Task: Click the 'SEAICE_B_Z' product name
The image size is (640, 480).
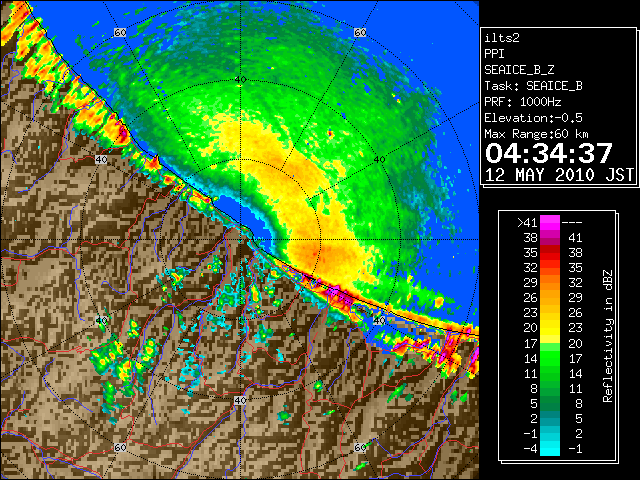Action: (x=519, y=70)
